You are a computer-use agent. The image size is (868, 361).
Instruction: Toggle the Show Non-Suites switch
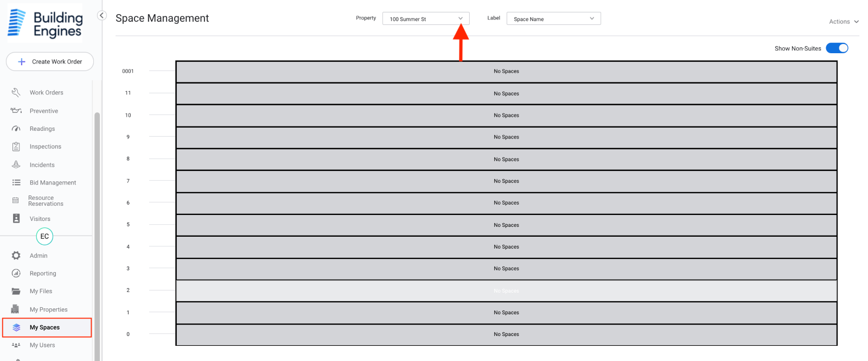click(x=837, y=48)
